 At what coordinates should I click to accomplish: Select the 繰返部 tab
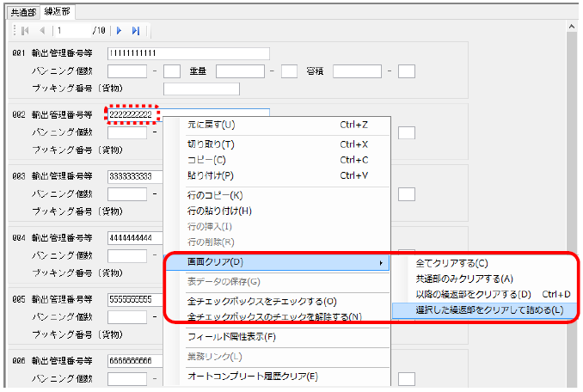57,11
